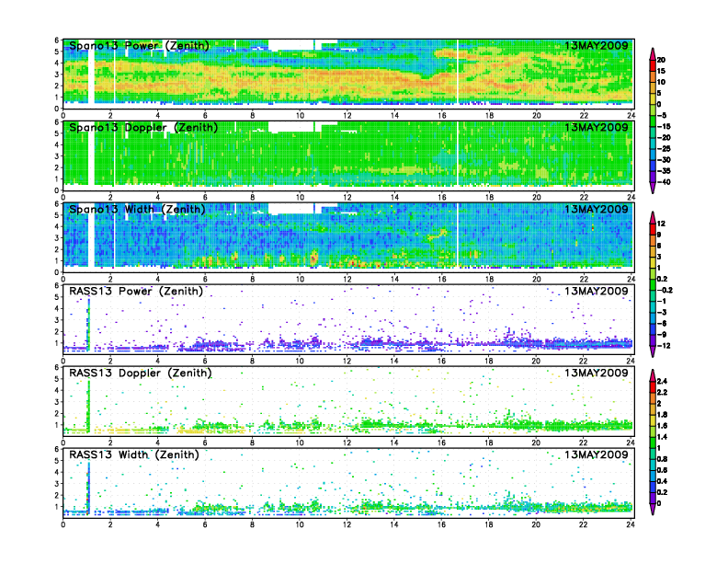Click the tall vertical spike in RASS13 Doppler panel

click(x=88, y=407)
